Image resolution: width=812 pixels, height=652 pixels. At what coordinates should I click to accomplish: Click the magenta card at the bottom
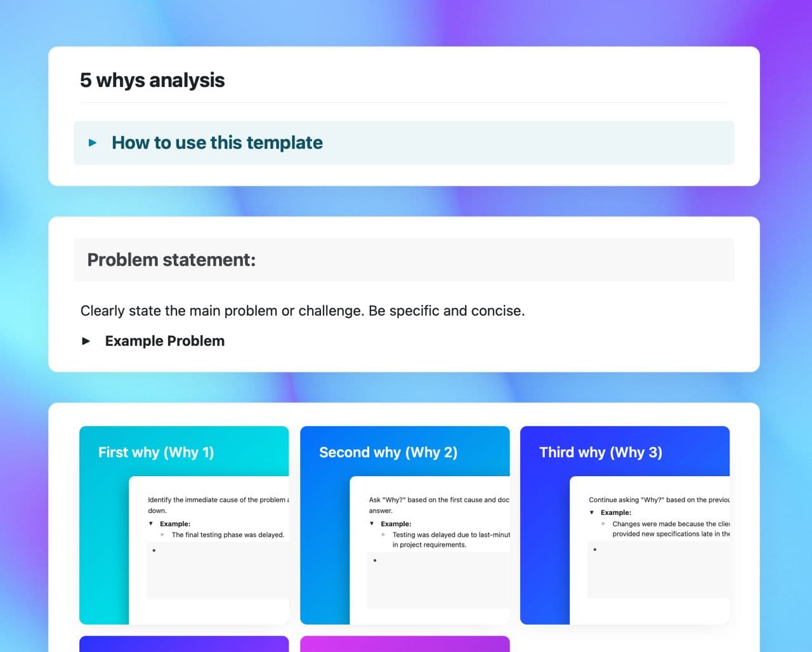[x=405, y=644]
